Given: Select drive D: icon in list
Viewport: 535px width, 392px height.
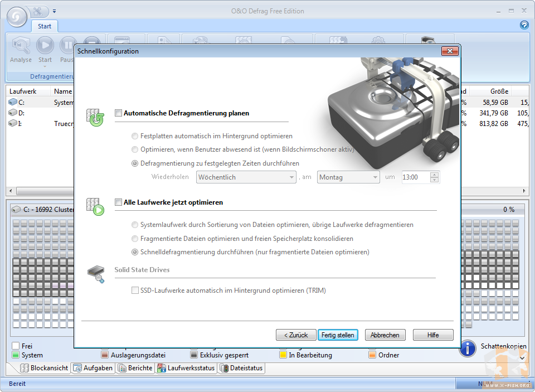Looking at the screenshot, I should point(13,113).
